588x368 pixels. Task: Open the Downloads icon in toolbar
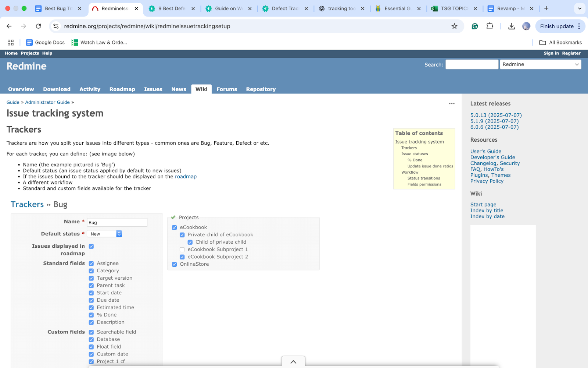click(512, 26)
